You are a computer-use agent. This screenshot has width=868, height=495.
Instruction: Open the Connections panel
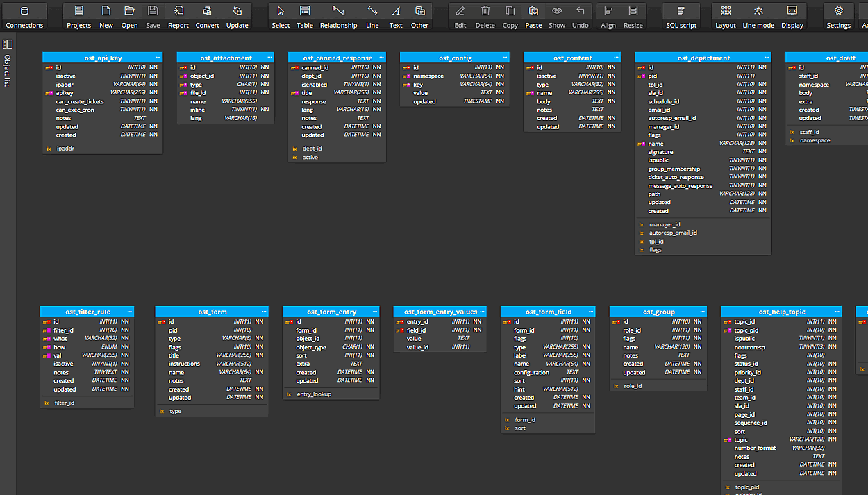[x=24, y=17]
